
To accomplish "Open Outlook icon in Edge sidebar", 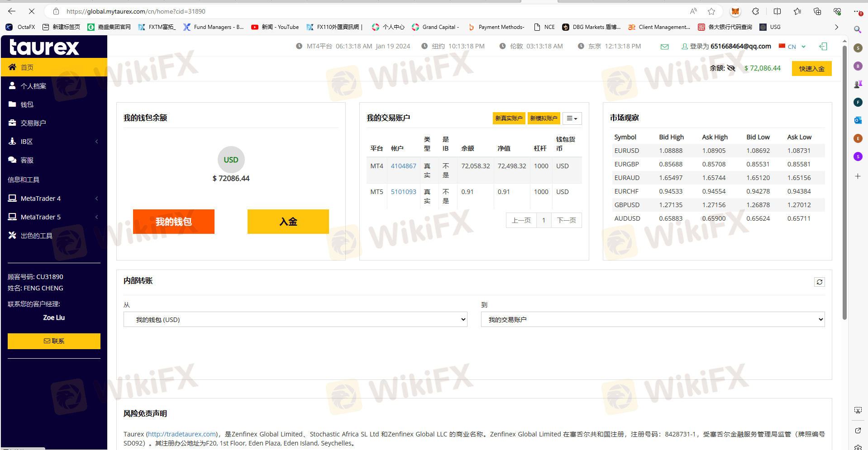I will [x=858, y=120].
